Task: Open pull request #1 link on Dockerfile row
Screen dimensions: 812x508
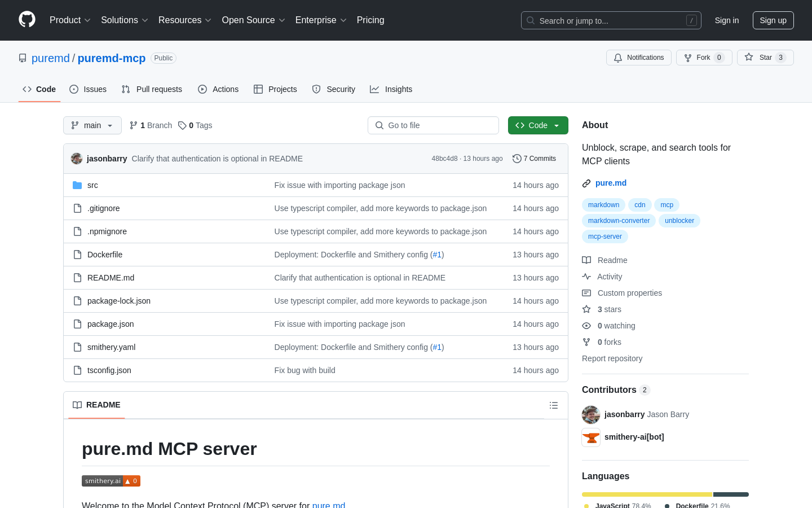Action: click(437, 255)
